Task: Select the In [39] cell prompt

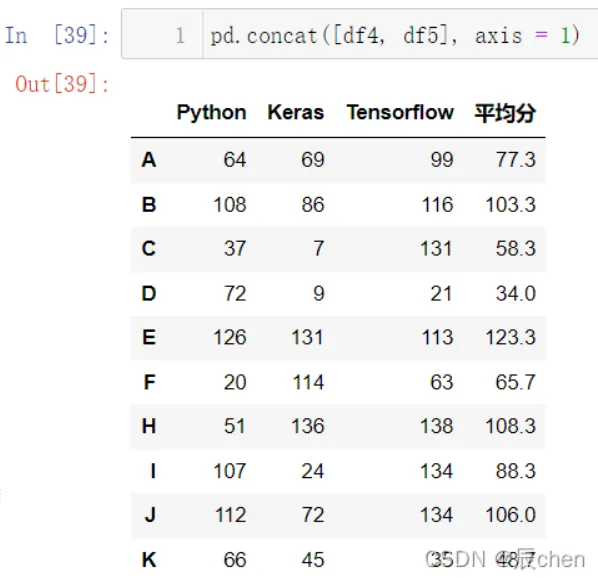Action: [57, 35]
